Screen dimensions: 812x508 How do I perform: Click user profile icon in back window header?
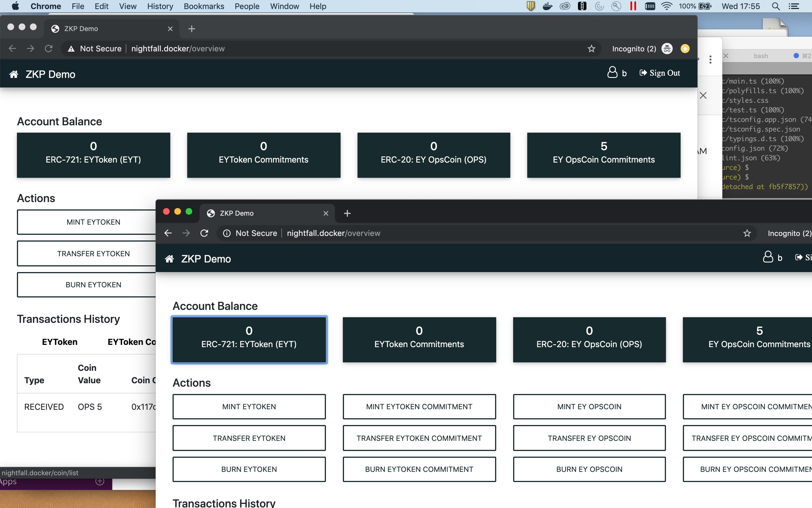click(612, 72)
